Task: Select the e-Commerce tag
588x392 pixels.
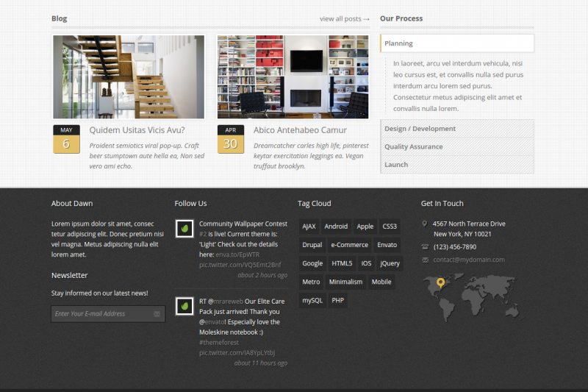Action: tap(349, 245)
